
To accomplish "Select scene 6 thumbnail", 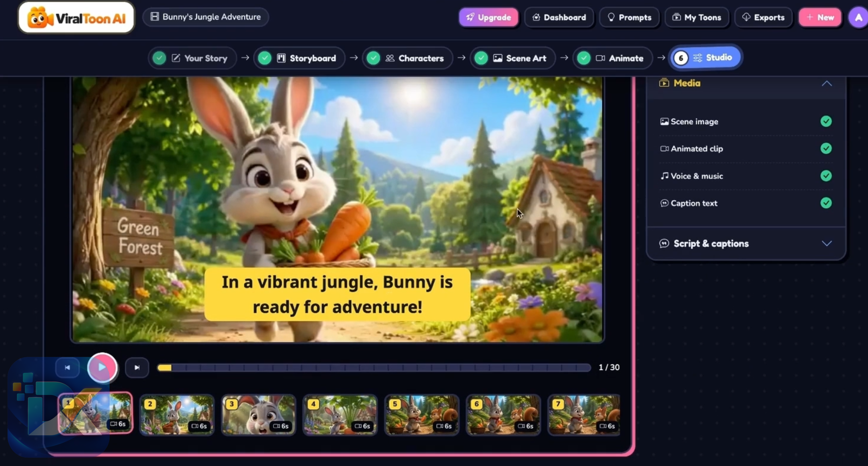I will pos(503,415).
